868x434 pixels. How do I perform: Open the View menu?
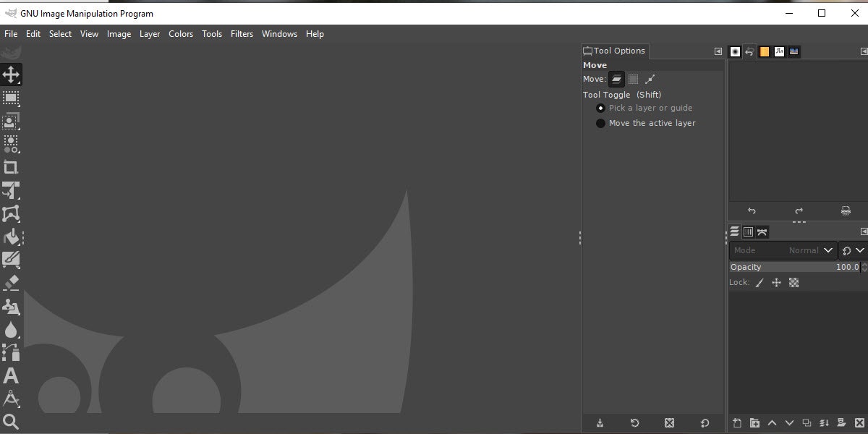(x=90, y=34)
